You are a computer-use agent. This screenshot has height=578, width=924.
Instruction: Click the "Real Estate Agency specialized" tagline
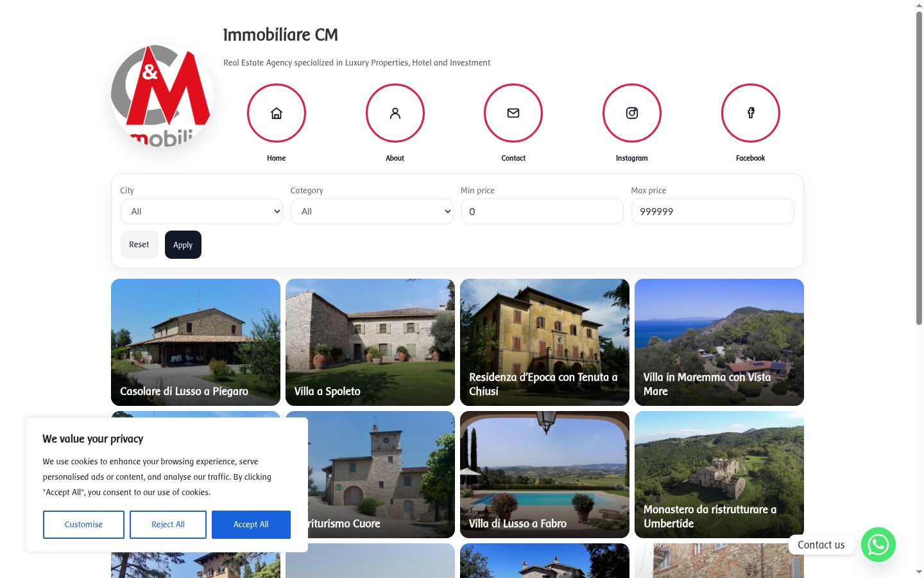pyautogui.click(x=357, y=63)
